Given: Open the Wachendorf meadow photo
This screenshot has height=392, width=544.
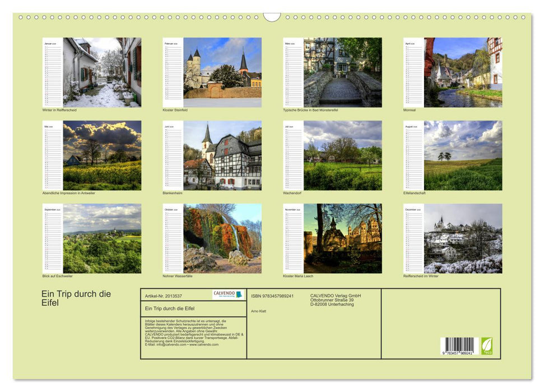Looking at the screenshot, I should pos(342,156).
